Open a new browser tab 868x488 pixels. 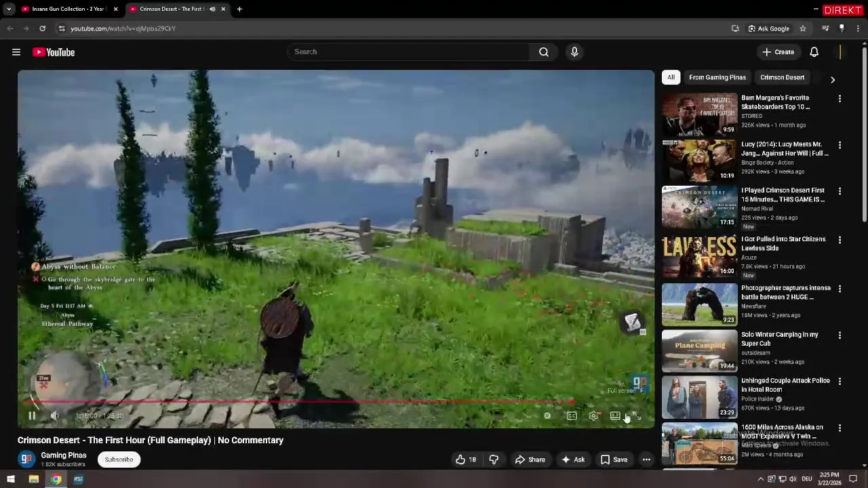(239, 9)
